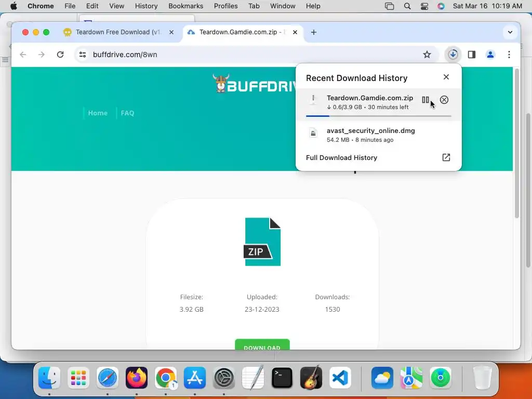
Task: Open the Edit menu
Action: click(x=92, y=6)
